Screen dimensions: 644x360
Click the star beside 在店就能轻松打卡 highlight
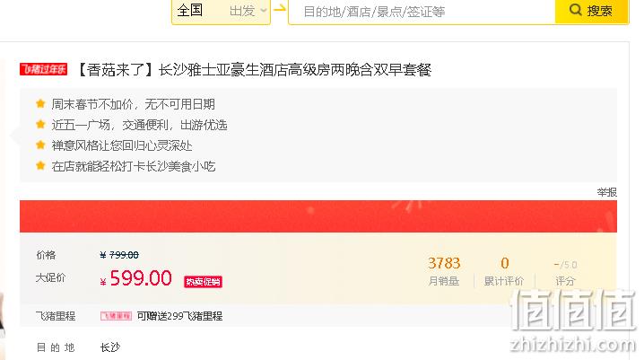[x=40, y=165]
